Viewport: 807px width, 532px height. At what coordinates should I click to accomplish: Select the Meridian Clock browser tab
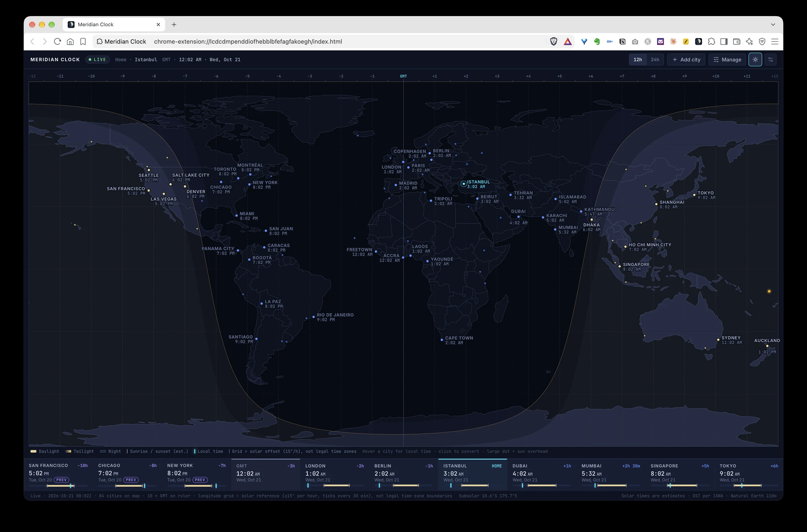(x=114, y=25)
